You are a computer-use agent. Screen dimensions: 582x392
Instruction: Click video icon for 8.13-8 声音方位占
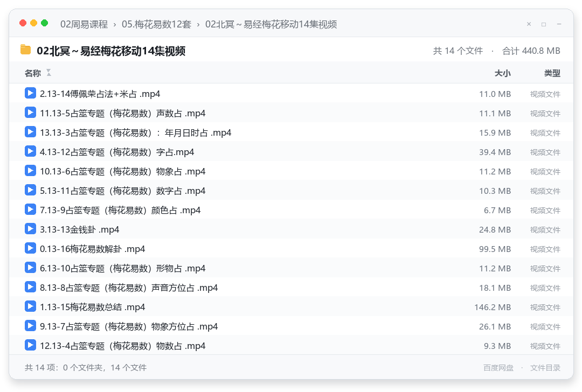coord(30,286)
